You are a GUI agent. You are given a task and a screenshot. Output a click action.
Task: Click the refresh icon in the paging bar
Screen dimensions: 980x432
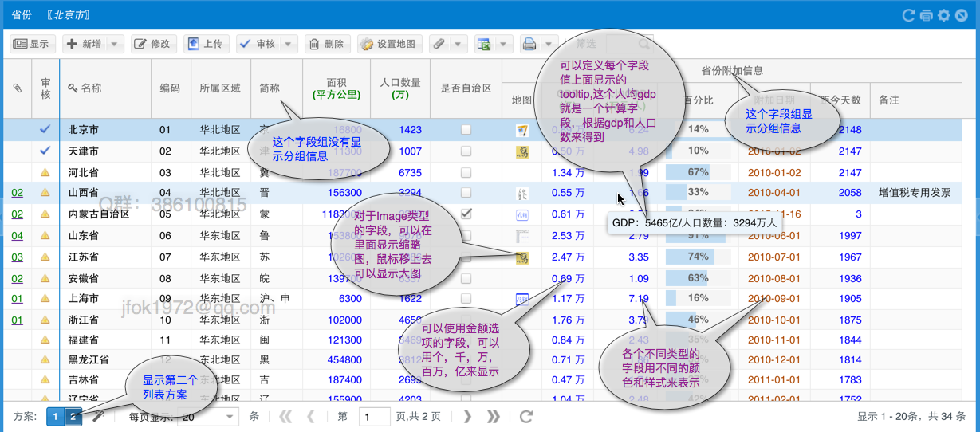(x=525, y=416)
